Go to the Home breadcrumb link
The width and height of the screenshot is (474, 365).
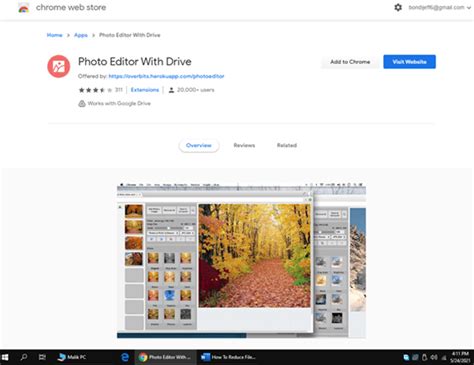pos(54,35)
